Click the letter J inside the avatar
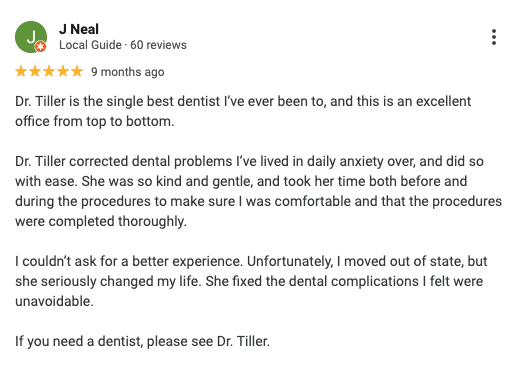This screenshot has width=520, height=365. coord(31,36)
